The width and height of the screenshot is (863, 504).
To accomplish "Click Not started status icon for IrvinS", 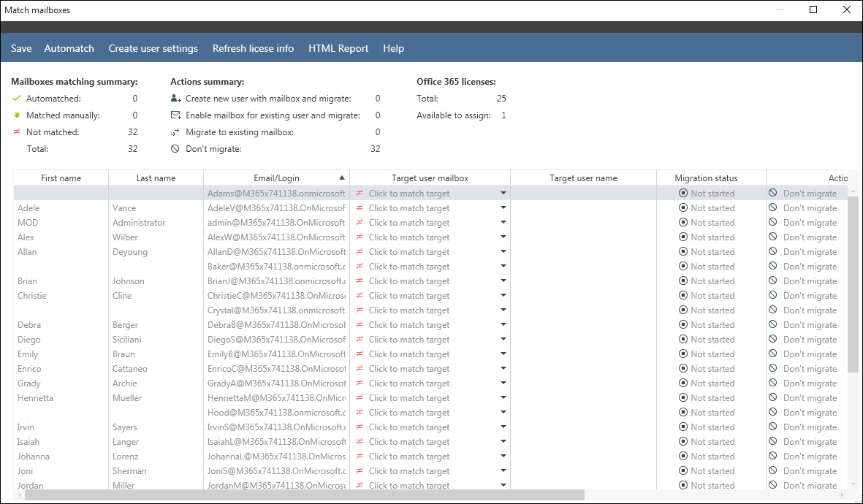I will pyautogui.click(x=683, y=427).
